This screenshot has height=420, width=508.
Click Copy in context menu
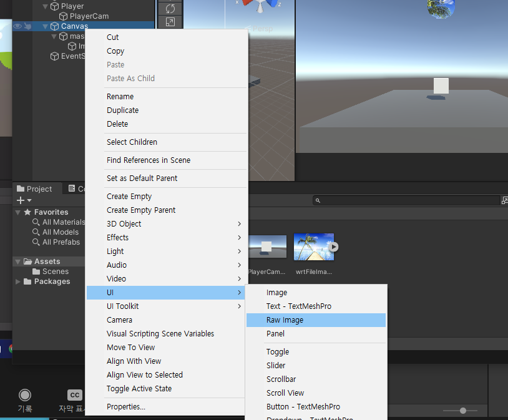[x=166, y=51]
